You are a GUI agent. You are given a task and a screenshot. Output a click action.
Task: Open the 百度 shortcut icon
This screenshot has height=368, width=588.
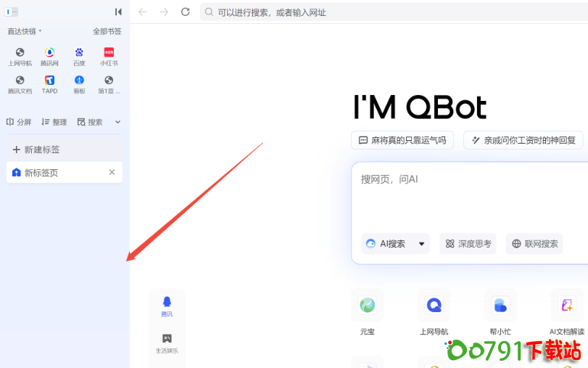click(79, 53)
